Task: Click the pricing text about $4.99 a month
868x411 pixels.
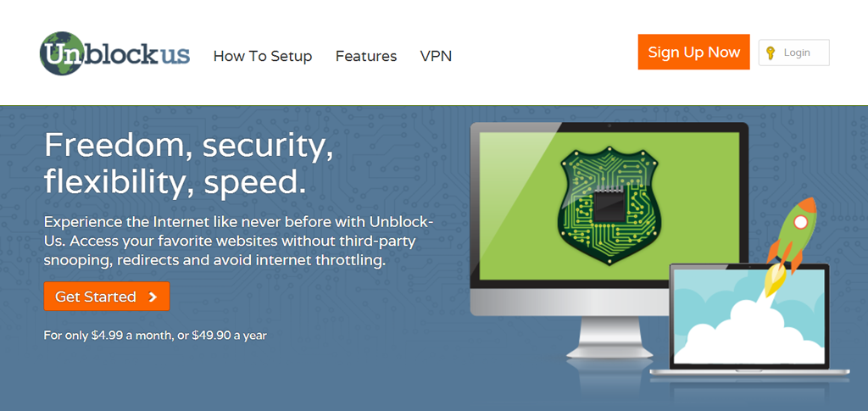Action: pos(155,336)
